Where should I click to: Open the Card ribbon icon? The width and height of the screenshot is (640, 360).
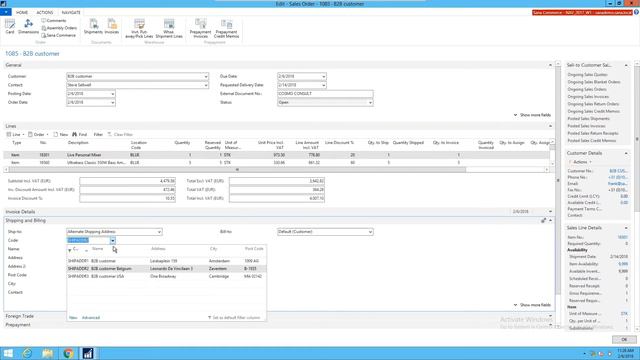10,27
